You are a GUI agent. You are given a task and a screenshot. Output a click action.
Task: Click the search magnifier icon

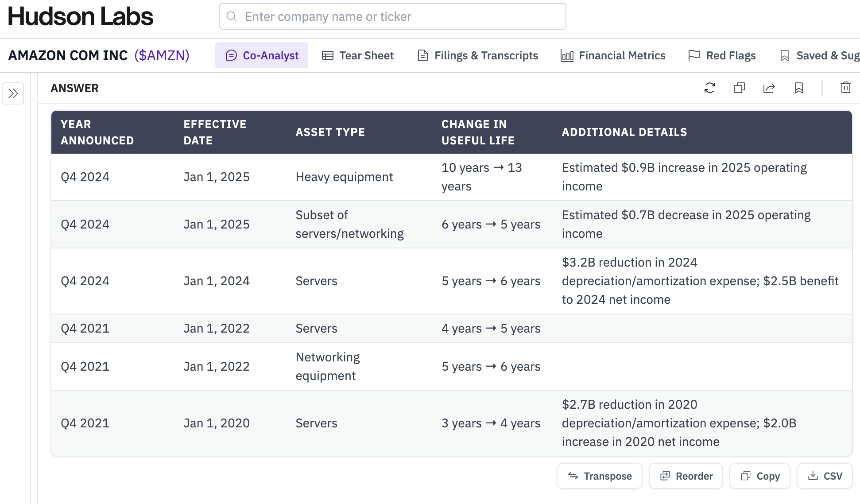pos(232,17)
